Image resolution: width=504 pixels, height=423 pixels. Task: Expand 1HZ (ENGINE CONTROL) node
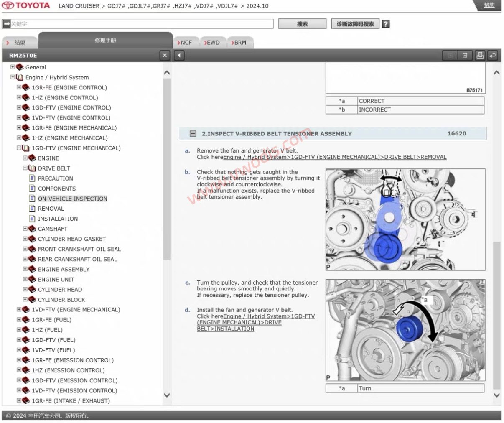pos(19,97)
